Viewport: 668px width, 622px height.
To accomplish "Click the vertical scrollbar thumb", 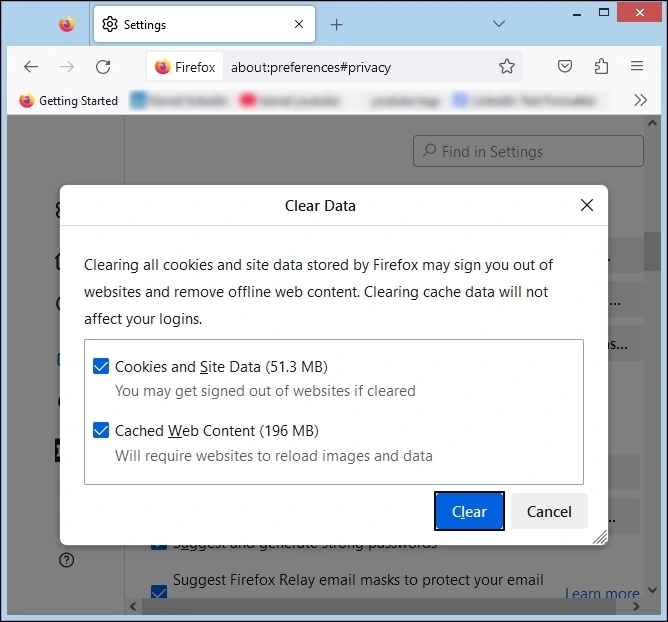I will (x=652, y=251).
